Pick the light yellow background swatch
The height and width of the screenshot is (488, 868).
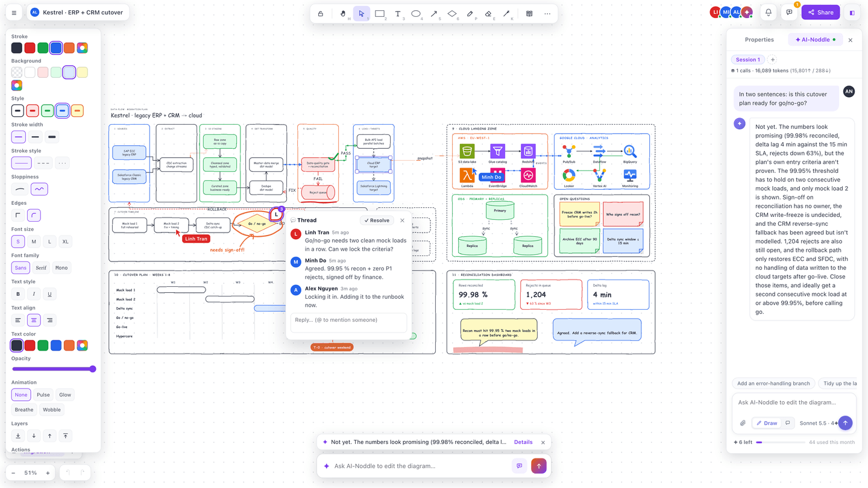pyautogui.click(x=83, y=72)
